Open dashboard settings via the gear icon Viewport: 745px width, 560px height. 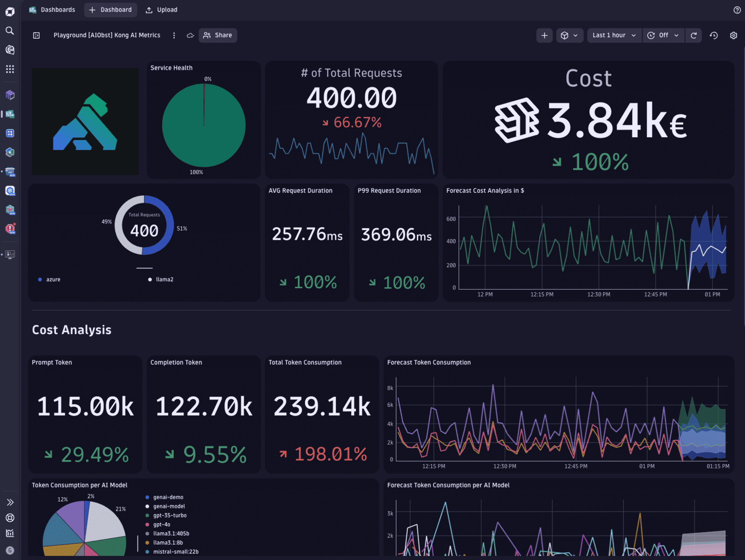click(x=733, y=35)
